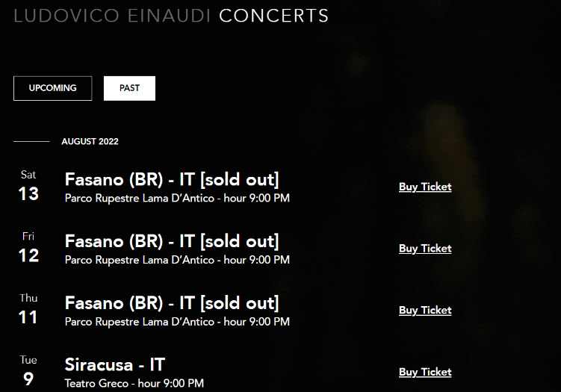Screen dimensions: 561x392
Task: Buy a ticket for the Siracusa concert
Action: coord(425,372)
